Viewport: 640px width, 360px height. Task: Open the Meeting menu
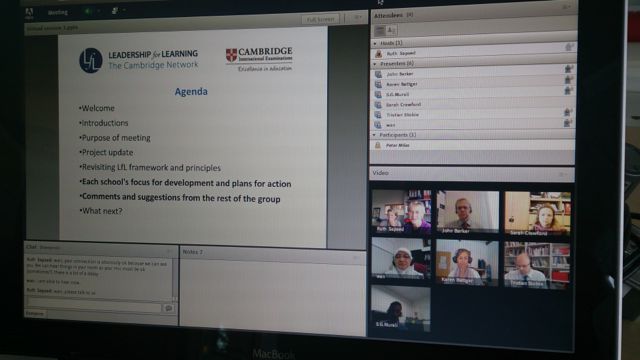(x=58, y=13)
